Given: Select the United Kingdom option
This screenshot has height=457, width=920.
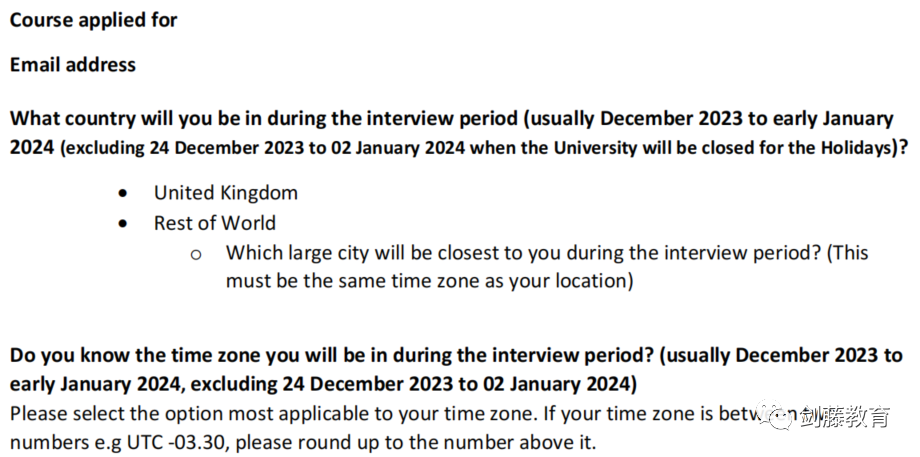Looking at the screenshot, I should (x=226, y=192).
